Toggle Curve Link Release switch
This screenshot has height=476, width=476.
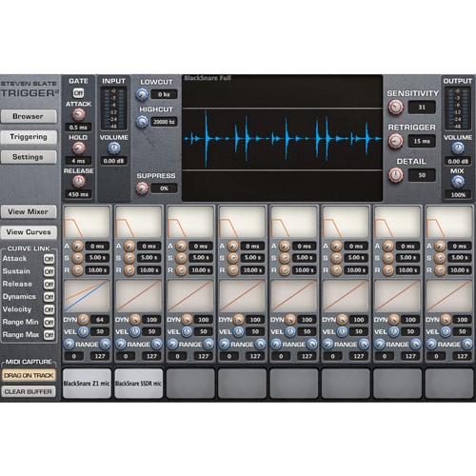point(49,285)
